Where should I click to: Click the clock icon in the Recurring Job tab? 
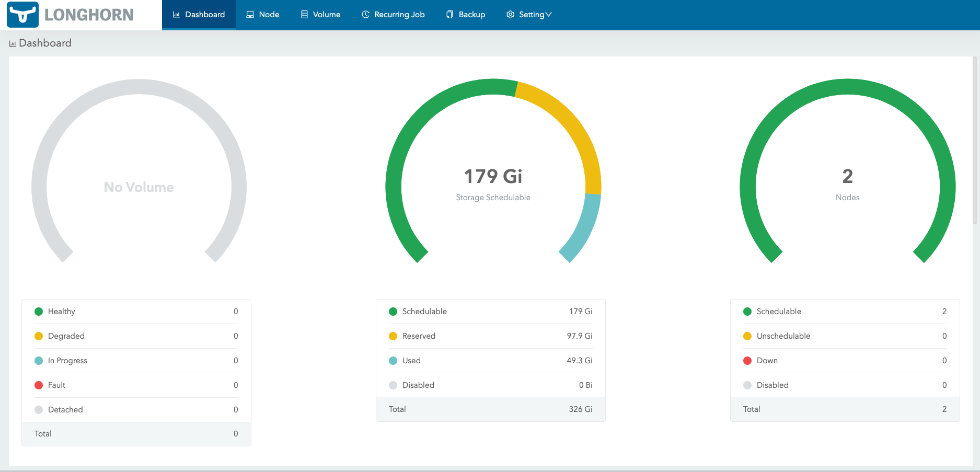pos(366,15)
